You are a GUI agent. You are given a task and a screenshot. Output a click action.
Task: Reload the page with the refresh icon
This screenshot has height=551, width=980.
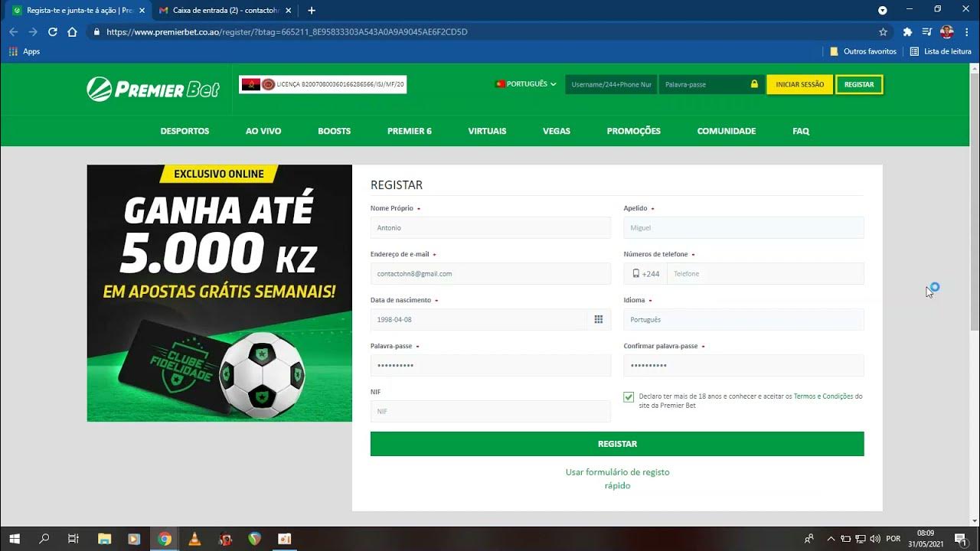[53, 32]
